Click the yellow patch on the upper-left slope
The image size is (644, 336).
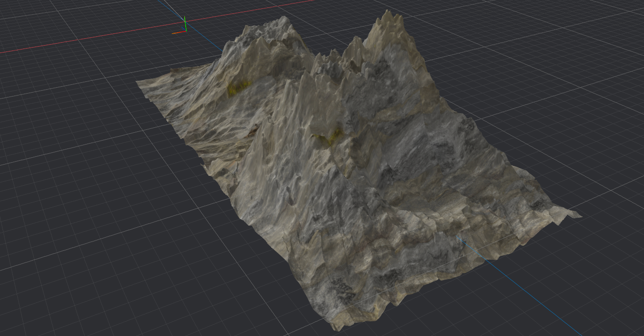[235, 88]
